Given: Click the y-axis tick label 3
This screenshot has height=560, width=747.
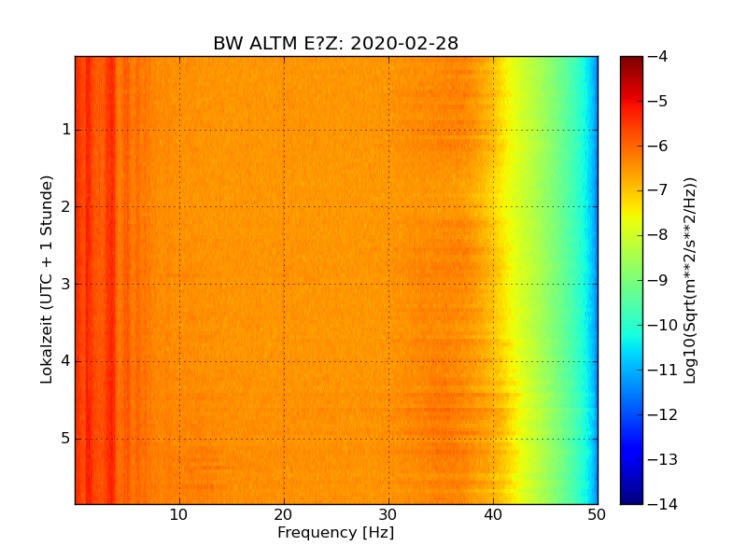Looking at the screenshot, I should pyautogui.click(x=66, y=284).
